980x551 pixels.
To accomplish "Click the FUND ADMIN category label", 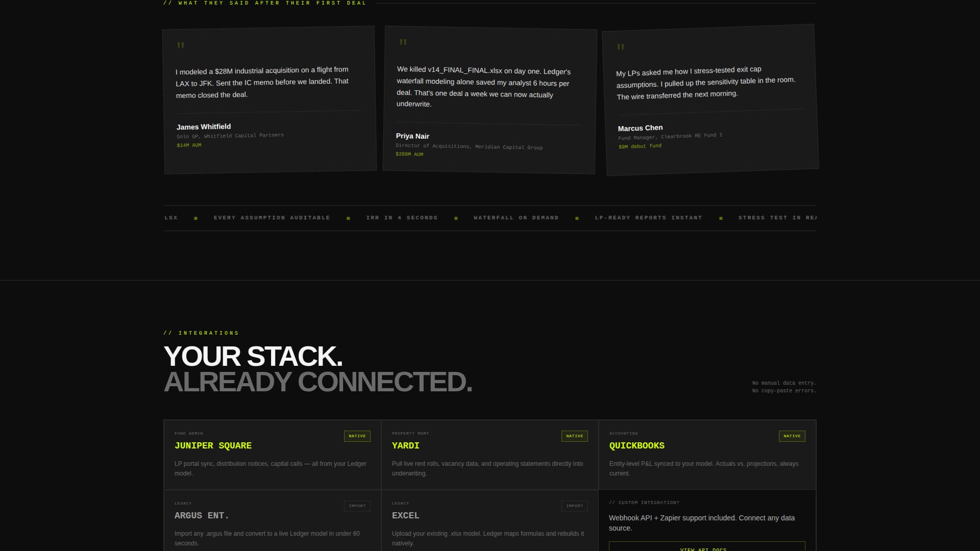I will tap(188, 434).
